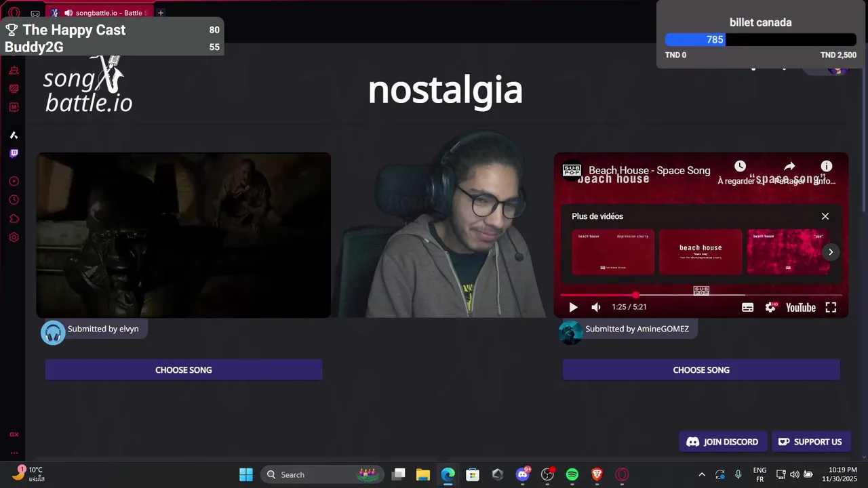The height and width of the screenshot is (488, 868).
Task: Open the middle beach house suggested video
Action: click(x=701, y=252)
